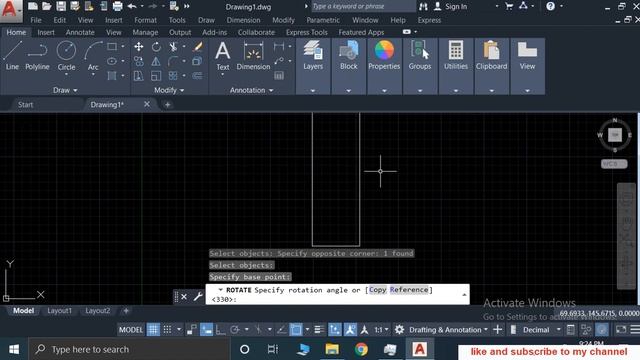
Task: Expand the Draw panel
Action: (x=65, y=90)
